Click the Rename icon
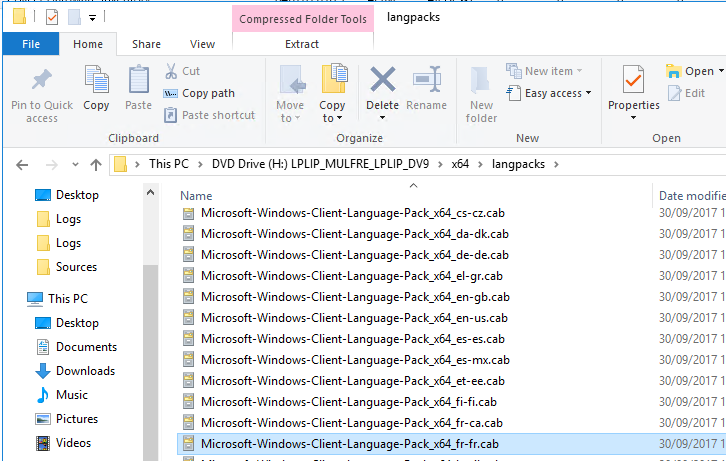The image size is (726, 461). 426,79
